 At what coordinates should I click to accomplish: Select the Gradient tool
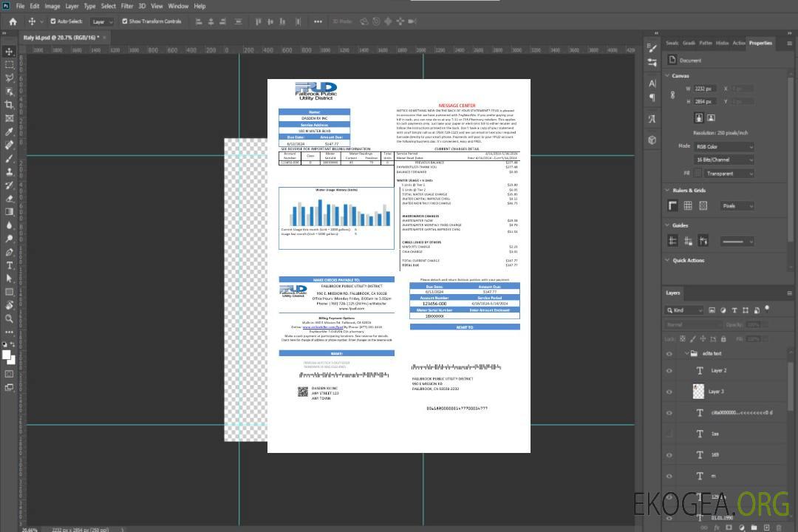coord(9,212)
